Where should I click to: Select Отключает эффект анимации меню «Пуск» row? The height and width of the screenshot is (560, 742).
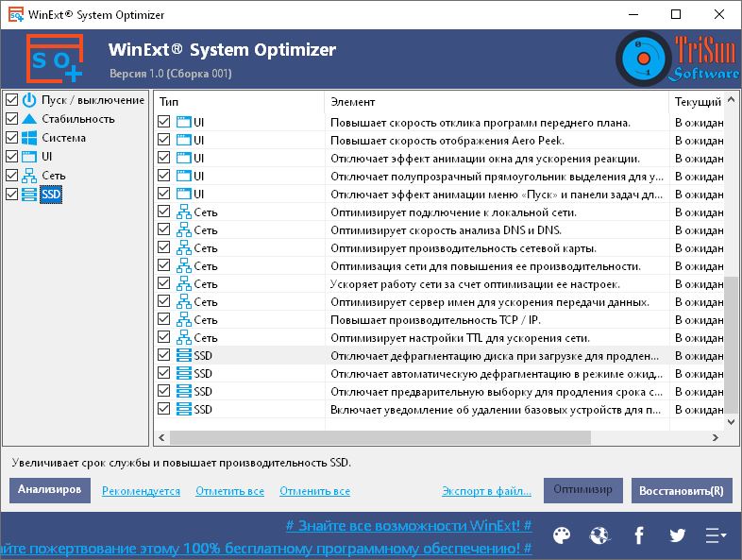[439, 195]
